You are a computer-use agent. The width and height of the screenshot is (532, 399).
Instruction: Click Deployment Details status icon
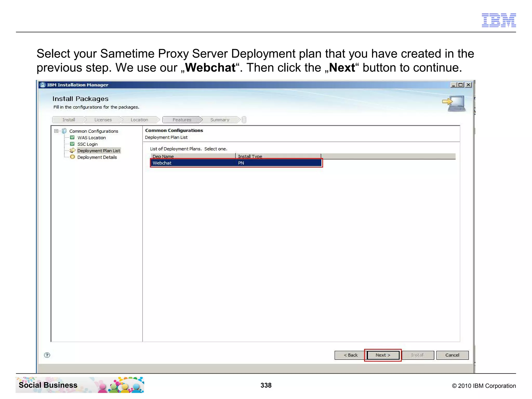tap(72, 157)
